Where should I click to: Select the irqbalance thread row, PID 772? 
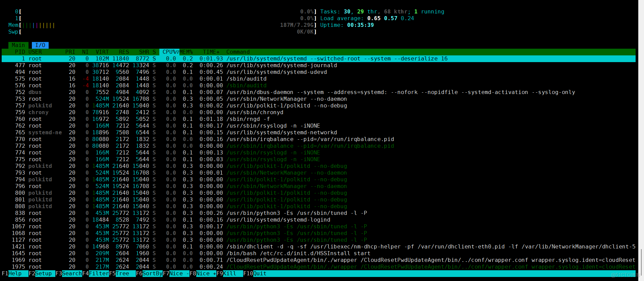pos(319,146)
